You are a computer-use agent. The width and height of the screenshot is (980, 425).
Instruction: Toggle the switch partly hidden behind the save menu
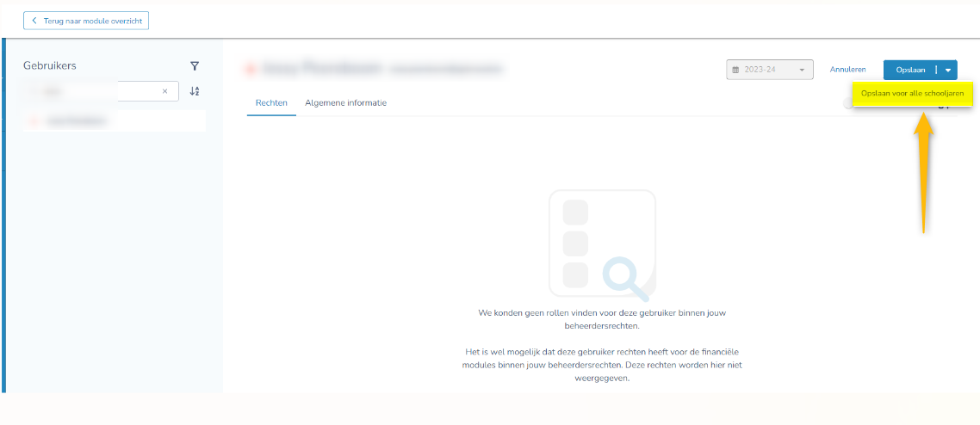tap(848, 106)
